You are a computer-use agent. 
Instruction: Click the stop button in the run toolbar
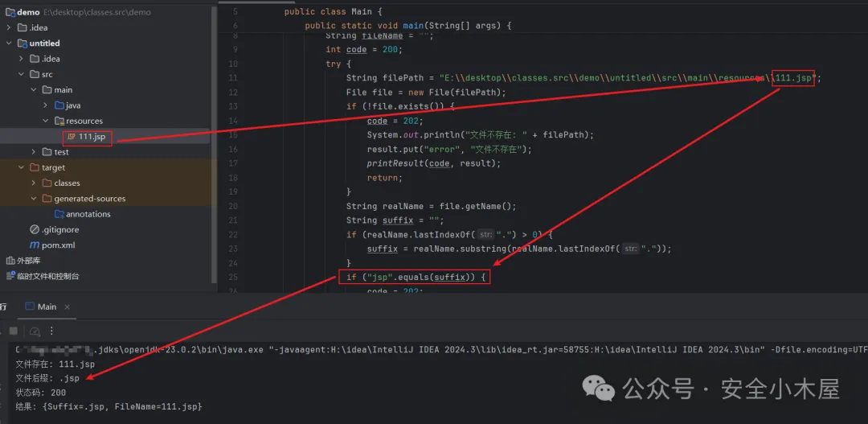[13, 331]
